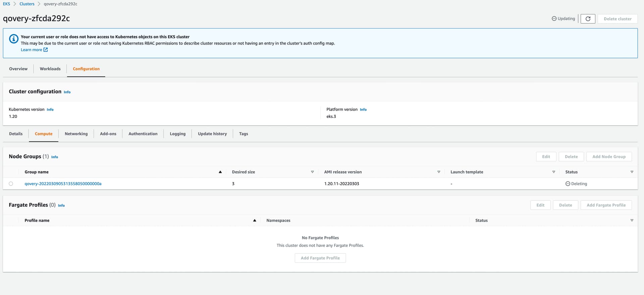Click Edit in Node Groups section
The image size is (644, 295).
[x=546, y=157]
